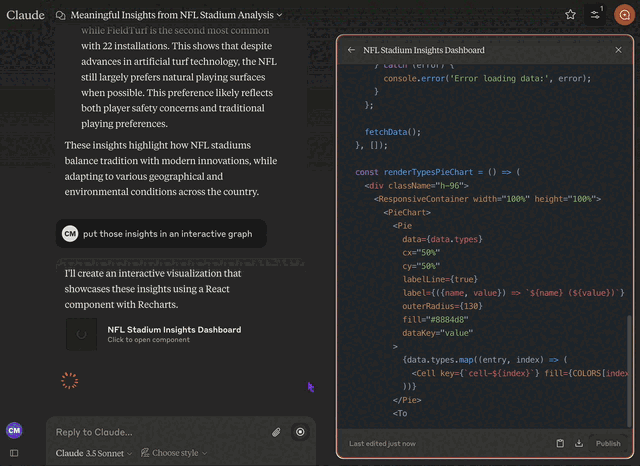
Task: Focus the Reply to Claude input field
Action: pyautogui.click(x=159, y=432)
